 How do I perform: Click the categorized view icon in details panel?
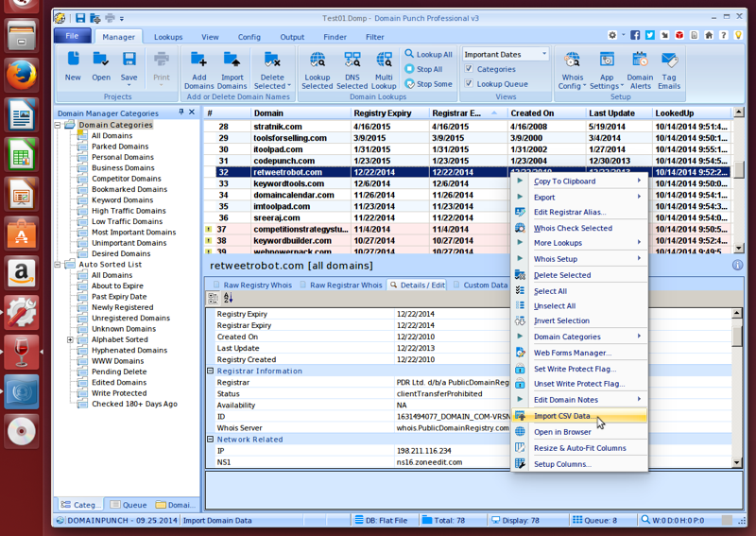[x=213, y=298]
